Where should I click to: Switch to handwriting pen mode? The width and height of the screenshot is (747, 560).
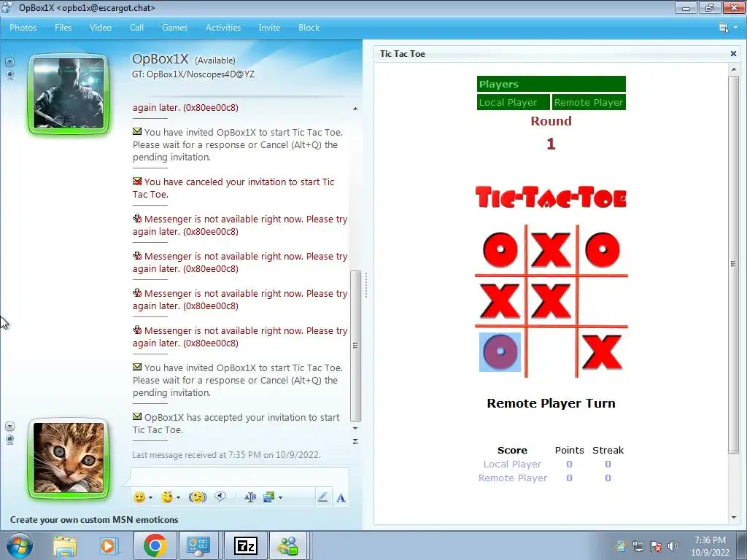click(x=322, y=497)
